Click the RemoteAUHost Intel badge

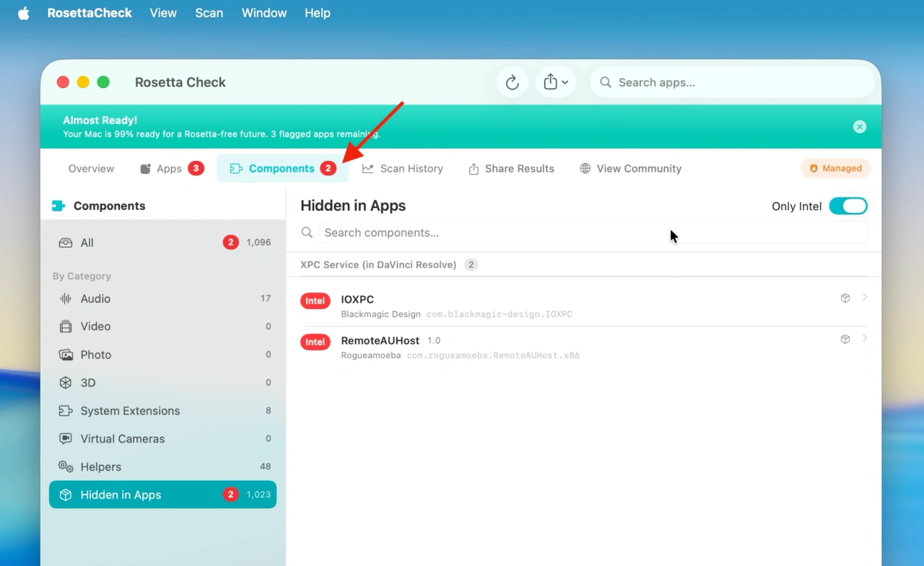[x=315, y=341]
